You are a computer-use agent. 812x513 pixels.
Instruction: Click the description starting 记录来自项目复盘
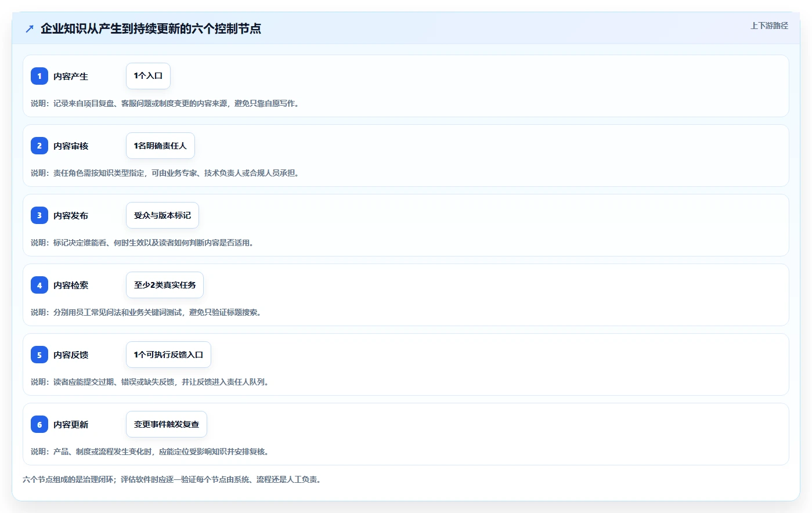point(165,103)
